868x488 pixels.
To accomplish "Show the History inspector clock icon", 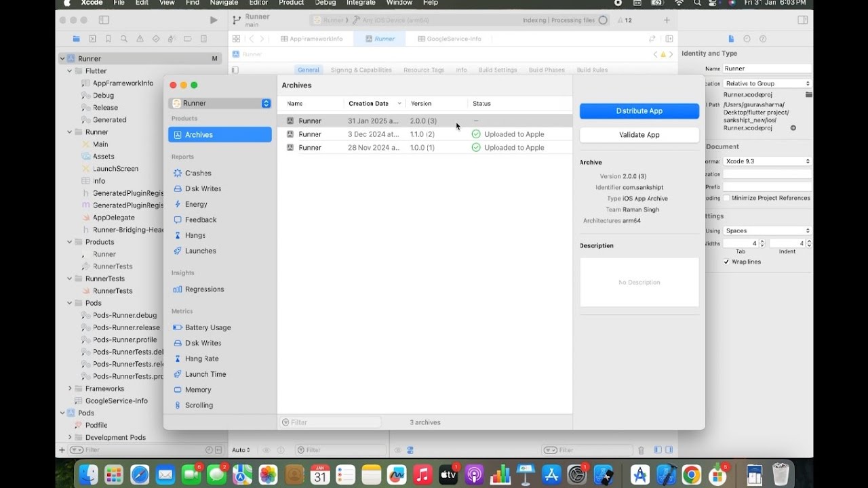I will [747, 39].
